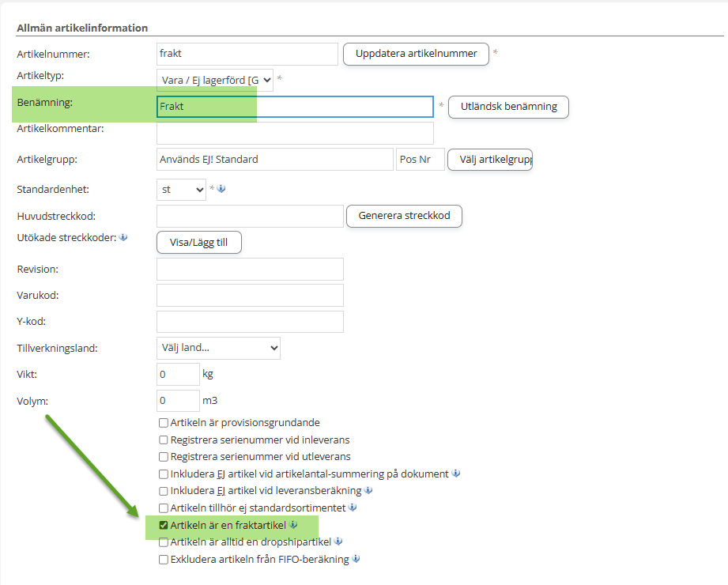Viewport: 728px width, 585px height.
Task: Click info icon next to Standardenhet
Action: tap(221, 189)
